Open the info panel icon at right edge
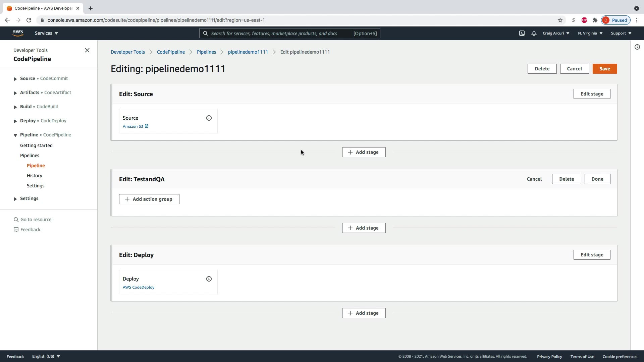 pyautogui.click(x=637, y=47)
